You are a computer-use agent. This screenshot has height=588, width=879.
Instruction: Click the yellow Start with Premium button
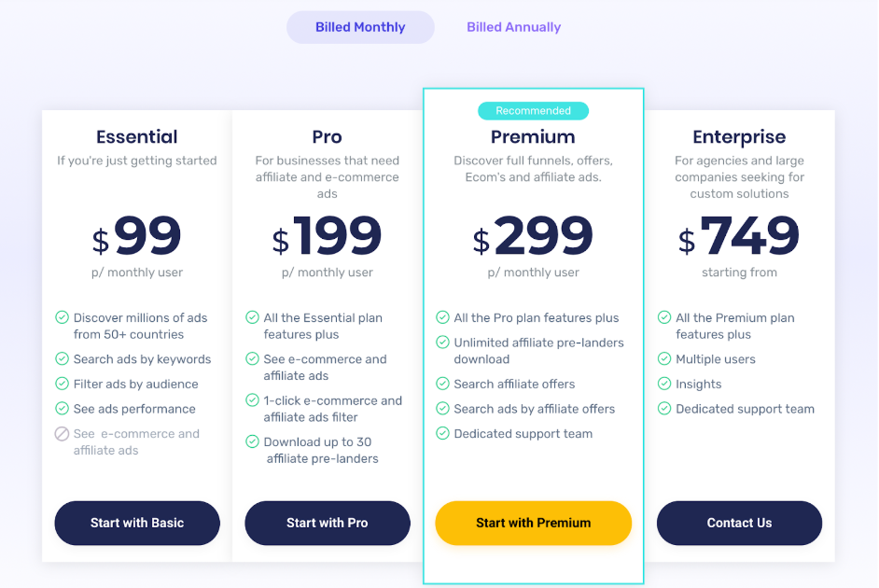coord(533,523)
